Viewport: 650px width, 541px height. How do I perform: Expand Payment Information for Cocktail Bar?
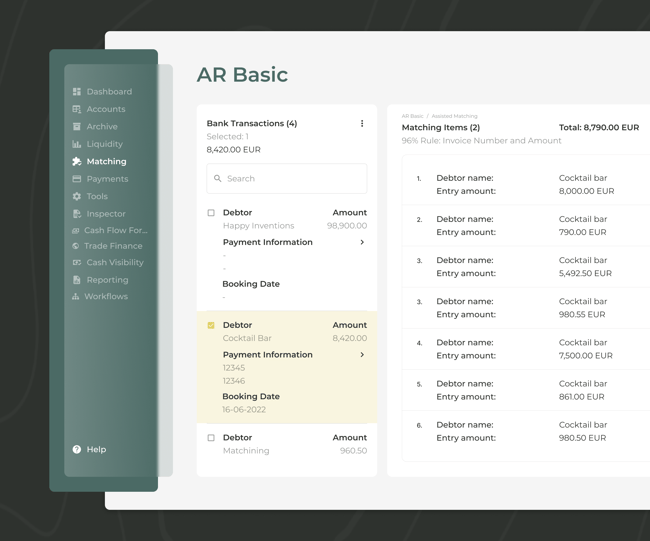362,354
